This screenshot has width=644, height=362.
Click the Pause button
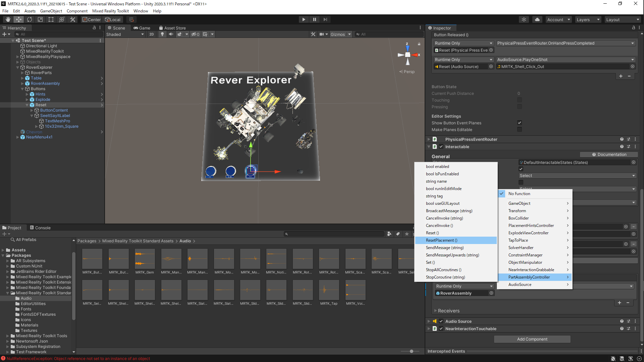click(x=314, y=19)
